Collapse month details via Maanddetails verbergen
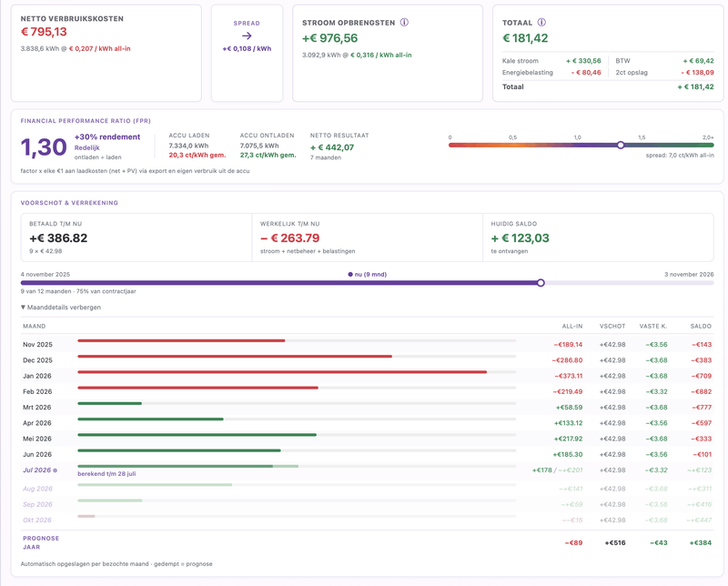Screen dimensions: 728x586 coord(61,308)
